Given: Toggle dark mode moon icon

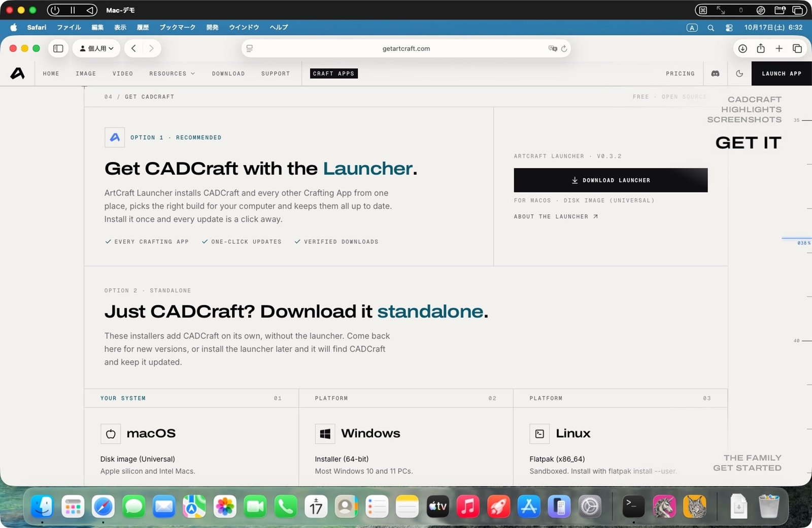Looking at the screenshot, I should pos(739,74).
